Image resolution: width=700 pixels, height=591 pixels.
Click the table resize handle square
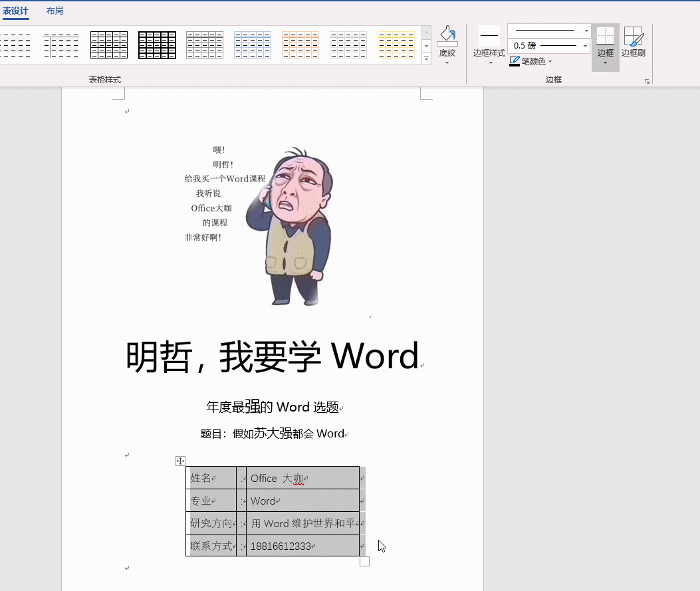[365, 562]
